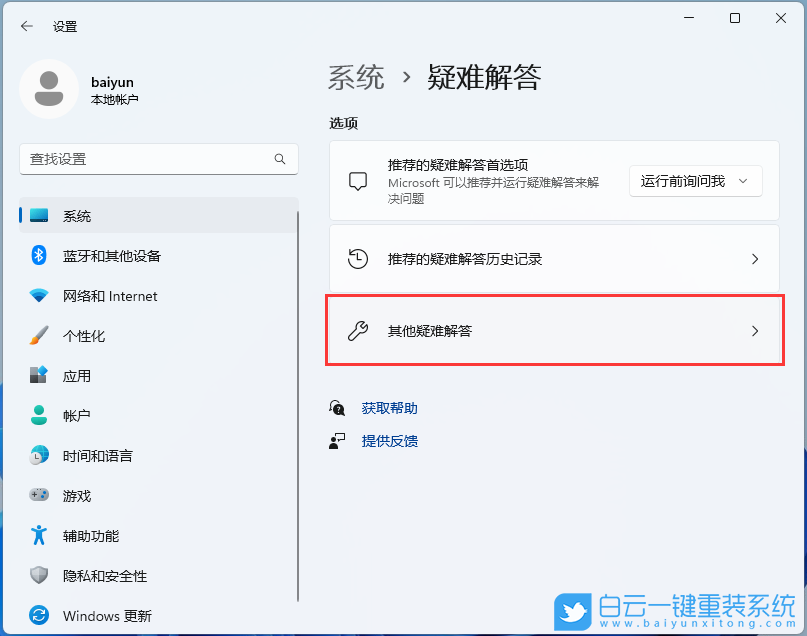Viewport: 807px width, 636px height.
Task: Expand 推荐的疑难解答历史记录 via its chevron
Action: coord(755,258)
